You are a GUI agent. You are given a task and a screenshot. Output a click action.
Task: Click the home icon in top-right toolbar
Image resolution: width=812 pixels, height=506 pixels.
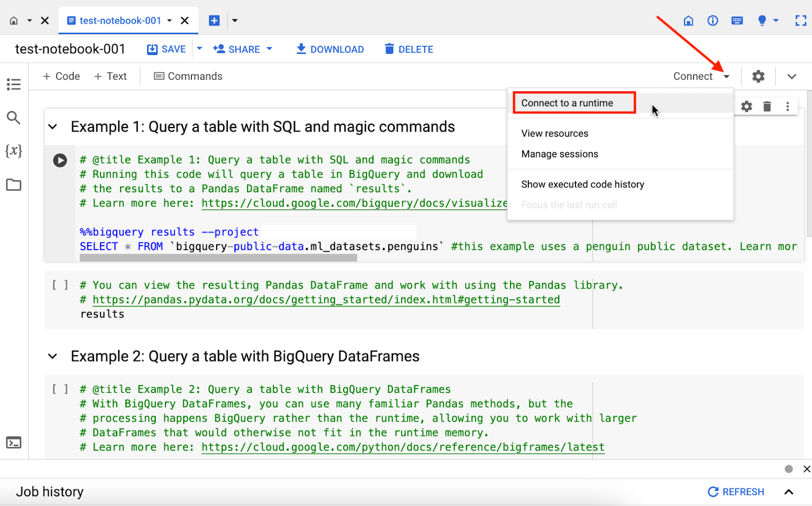(x=688, y=21)
